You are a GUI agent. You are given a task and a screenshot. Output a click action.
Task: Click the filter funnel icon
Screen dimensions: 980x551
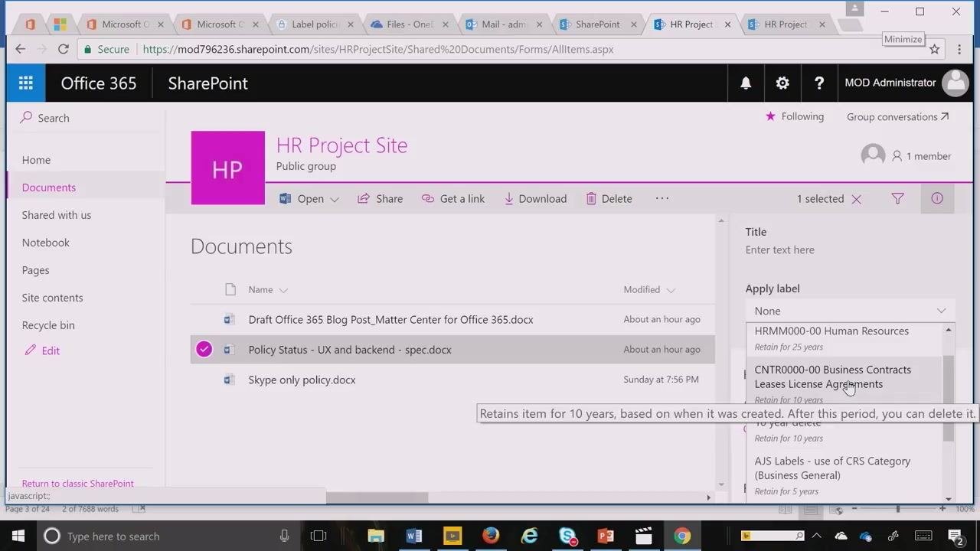coord(898,199)
